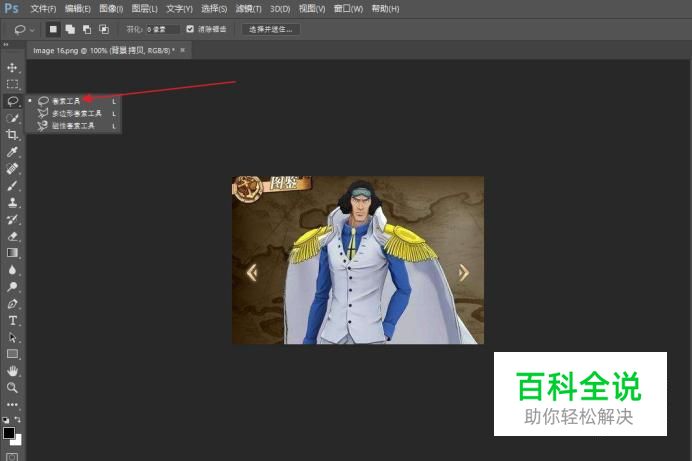This screenshot has height=461, width=692.
Task: Open the 窗口(W) menu
Action: point(348,9)
